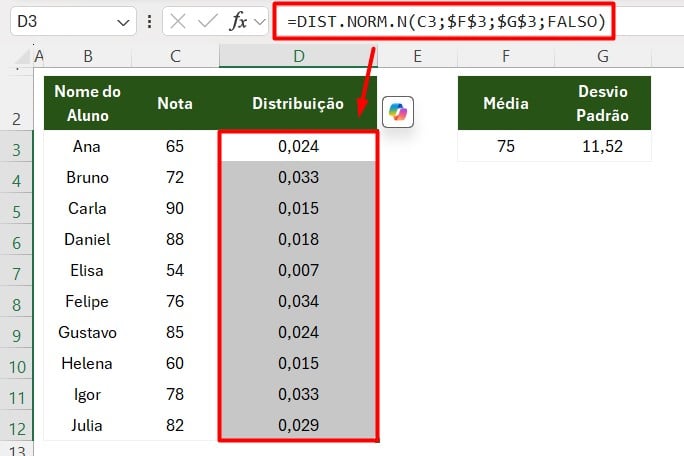Confirm formula with the checkmark icon
Screen dimensions: 684x456
[208, 21]
